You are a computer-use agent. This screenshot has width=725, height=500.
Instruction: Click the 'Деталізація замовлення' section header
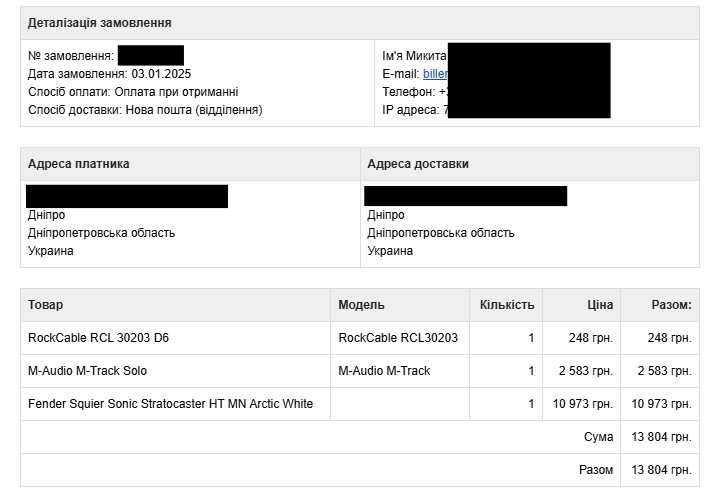(x=99, y=23)
